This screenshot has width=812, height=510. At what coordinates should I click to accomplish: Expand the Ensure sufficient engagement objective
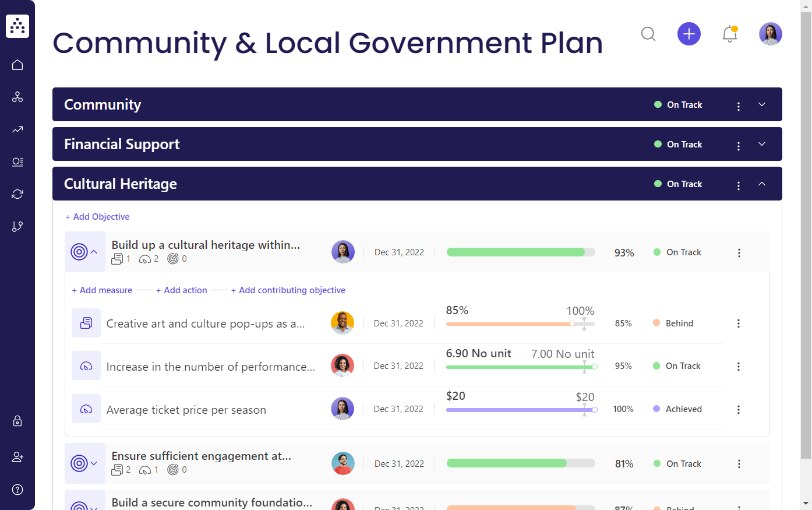click(x=93, y=463)
